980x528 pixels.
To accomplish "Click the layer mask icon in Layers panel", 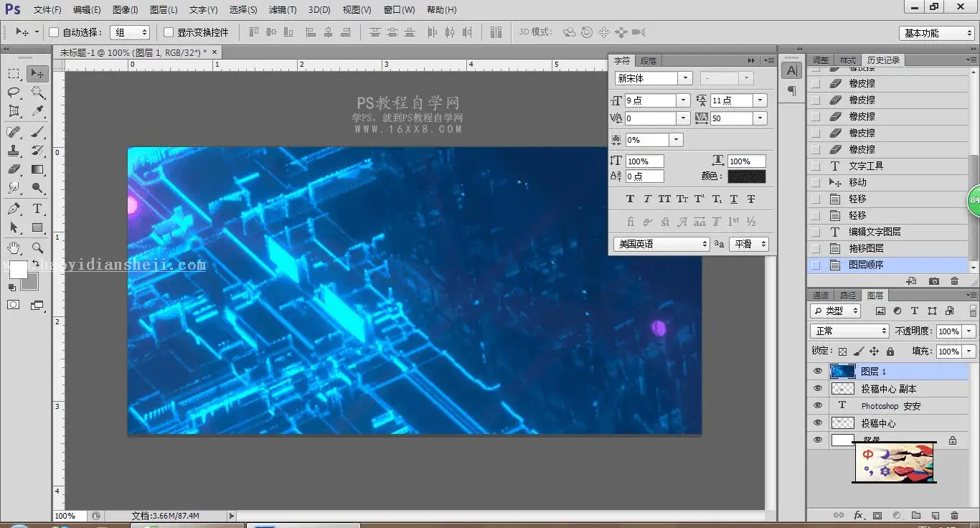I will (x=877, y=515).
